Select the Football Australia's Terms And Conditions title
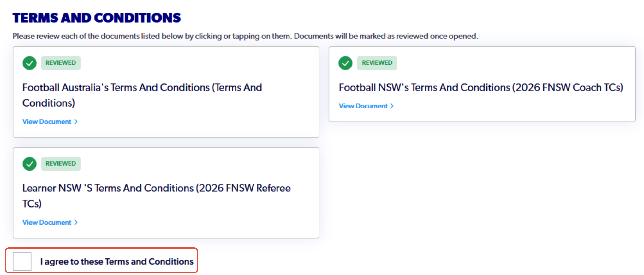This screenshot has width=644, height=275. click(x=142, y=95)
